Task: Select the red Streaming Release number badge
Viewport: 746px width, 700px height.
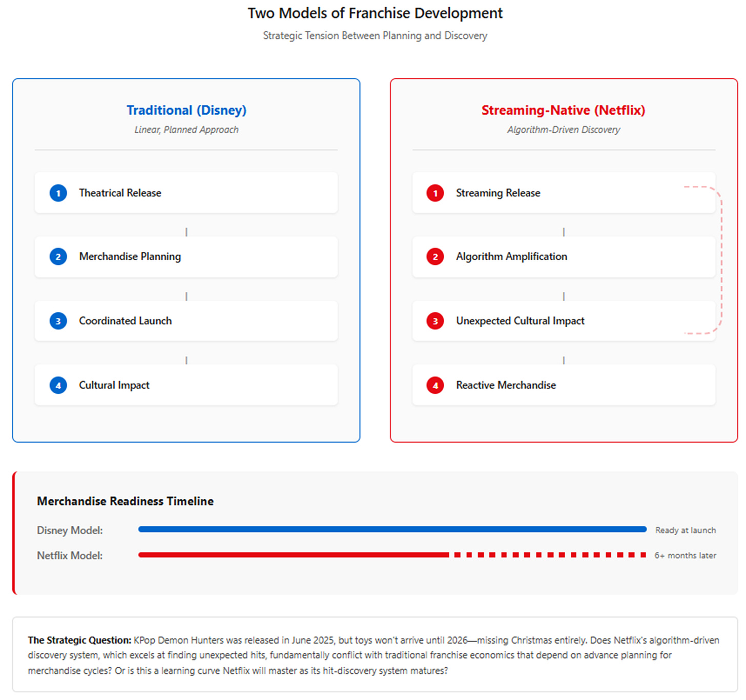Action: [435, 193]
